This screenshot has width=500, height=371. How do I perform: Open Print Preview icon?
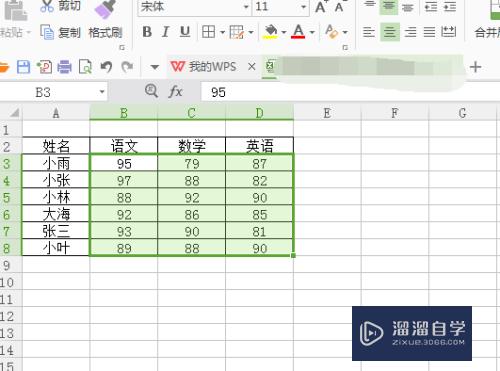click(85, 67)
